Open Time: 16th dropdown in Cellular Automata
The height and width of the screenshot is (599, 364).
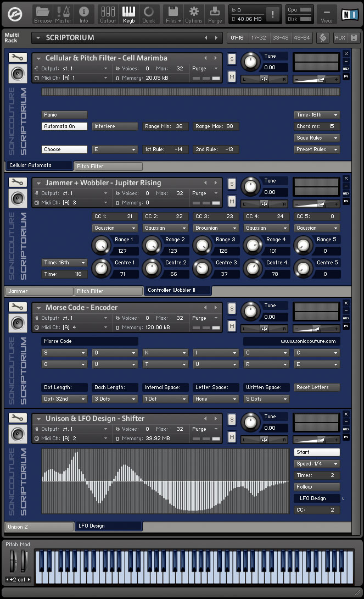[317, 115]
